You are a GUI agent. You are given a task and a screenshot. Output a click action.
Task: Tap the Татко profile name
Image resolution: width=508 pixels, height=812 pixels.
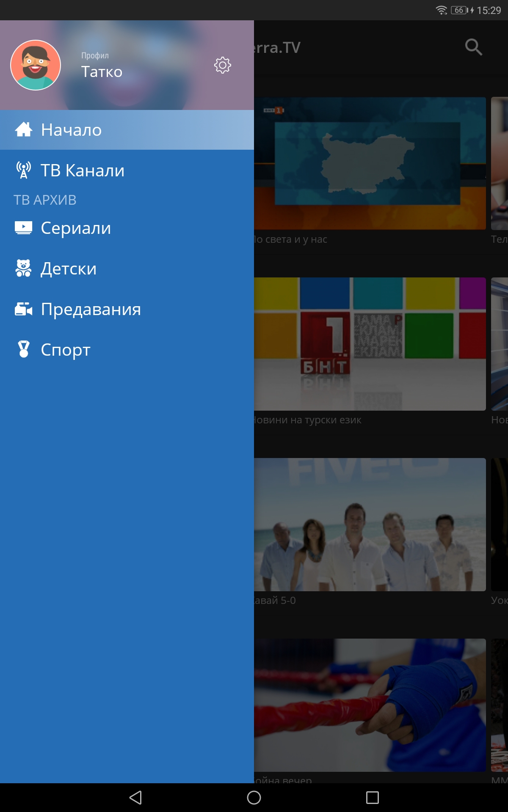[102, 72]
